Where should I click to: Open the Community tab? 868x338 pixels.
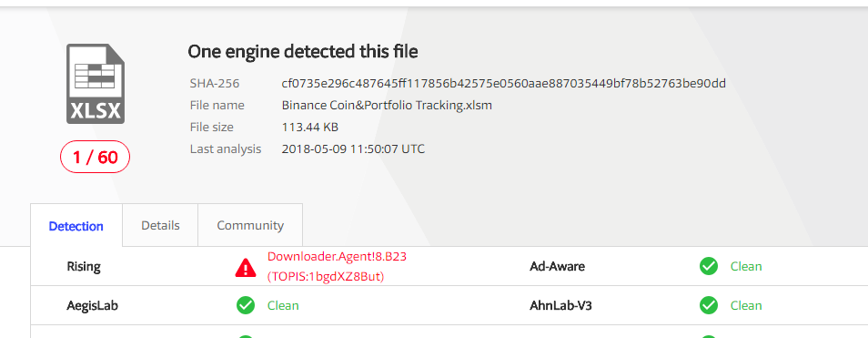coord(250,226)
